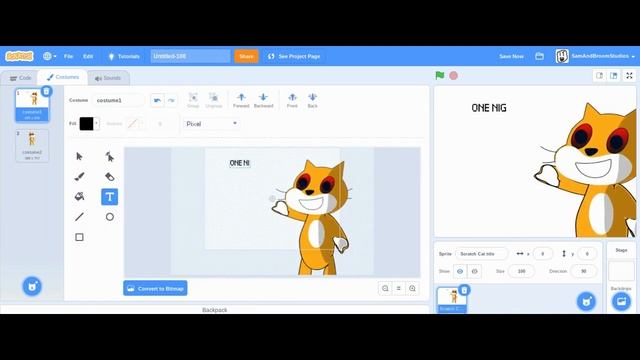Switch to the Sounds tab
Viewport: 640px width, 360px height.
coord(108,78)
